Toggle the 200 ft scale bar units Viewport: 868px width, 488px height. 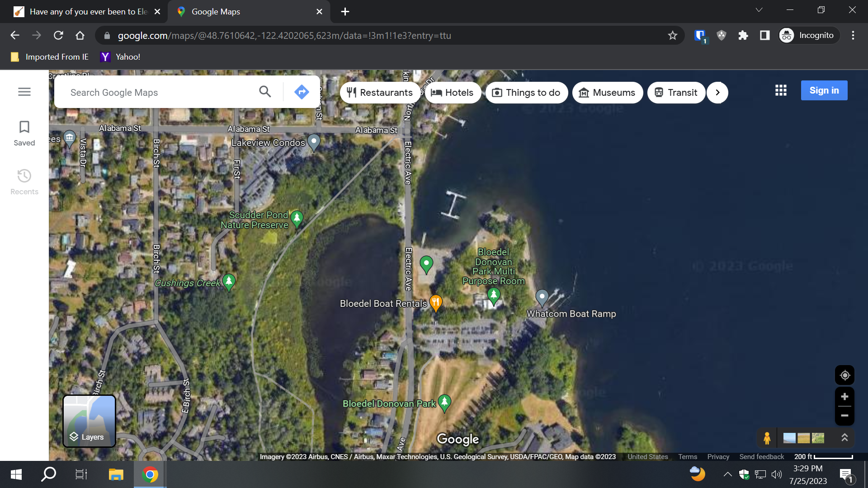pos(824,457)
